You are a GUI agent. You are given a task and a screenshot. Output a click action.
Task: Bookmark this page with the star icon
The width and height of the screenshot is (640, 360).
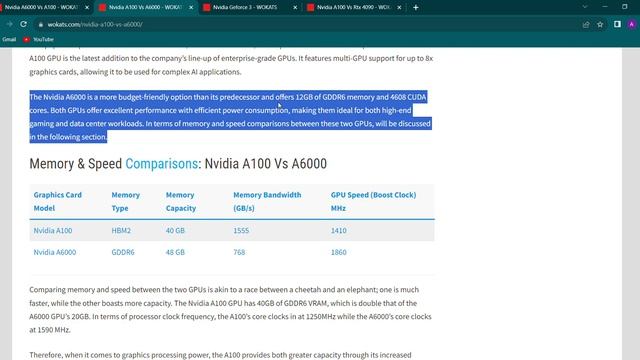[x=600, y=24]
